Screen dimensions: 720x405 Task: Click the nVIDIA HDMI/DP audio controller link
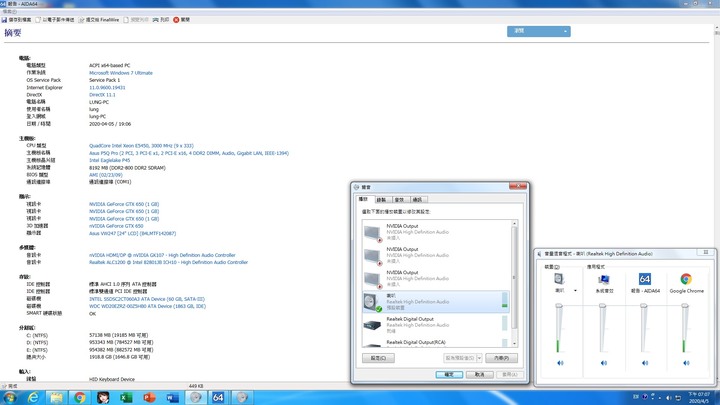pos(162,255)
